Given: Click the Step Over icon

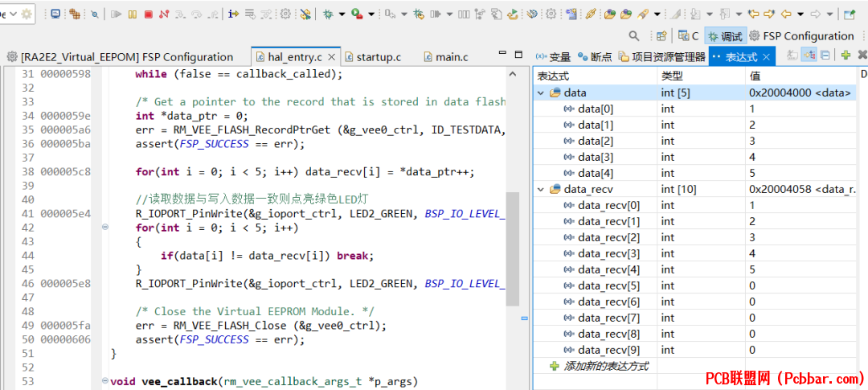Looking at the screenshot, I should tap(197, 14).
